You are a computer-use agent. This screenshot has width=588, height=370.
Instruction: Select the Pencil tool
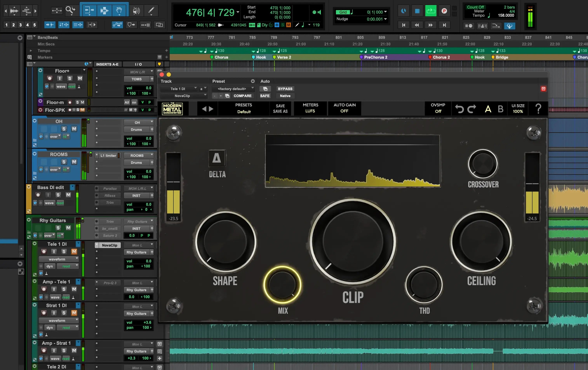[x=151, y=10]
